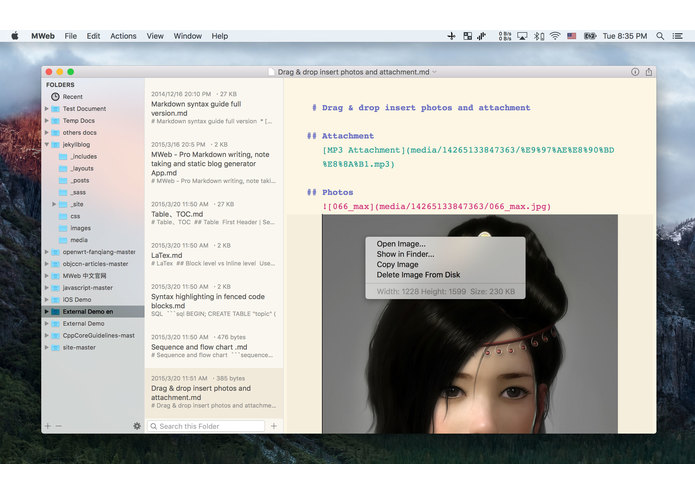Click the battery status icon
The width and height of the screenshot is (695, 494).
590,36
